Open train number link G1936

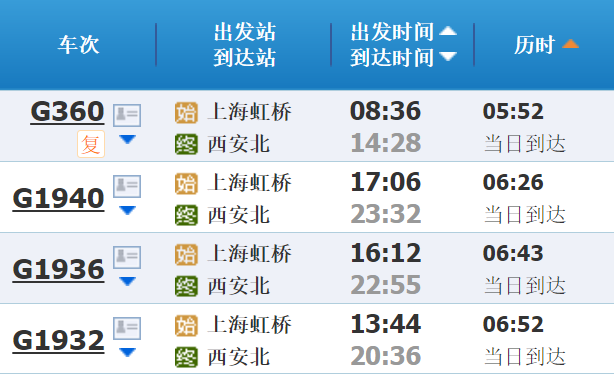click(58, 270)
